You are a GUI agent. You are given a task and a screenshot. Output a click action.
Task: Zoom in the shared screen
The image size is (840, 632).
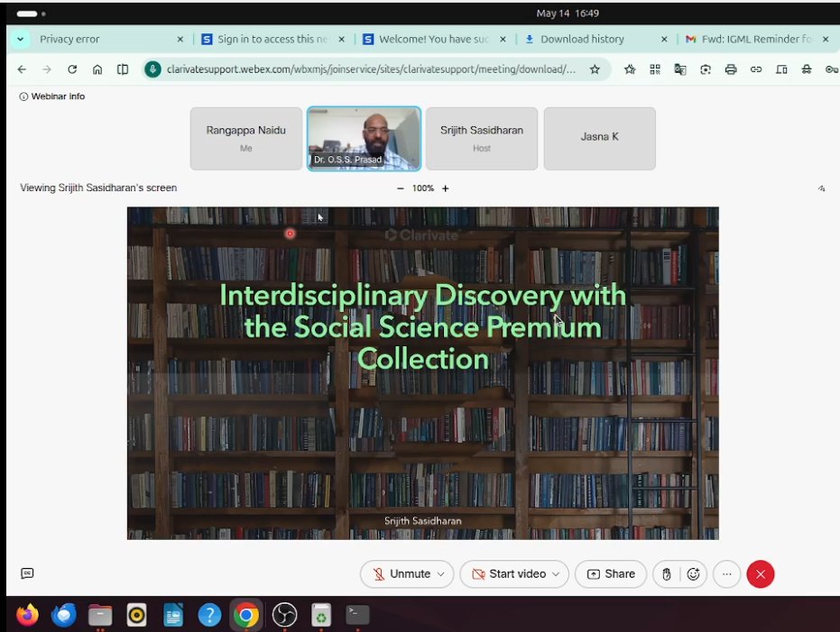click(x=445, y=188)
